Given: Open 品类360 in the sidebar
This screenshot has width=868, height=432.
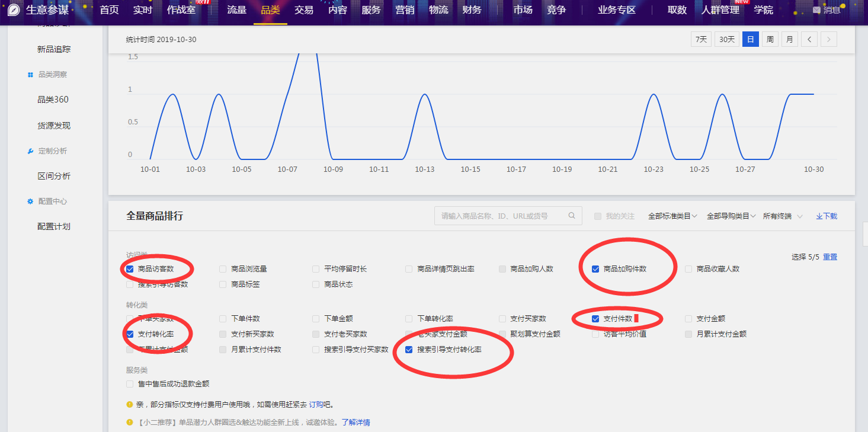Looking at the screenshot, I should click(53, 100).
